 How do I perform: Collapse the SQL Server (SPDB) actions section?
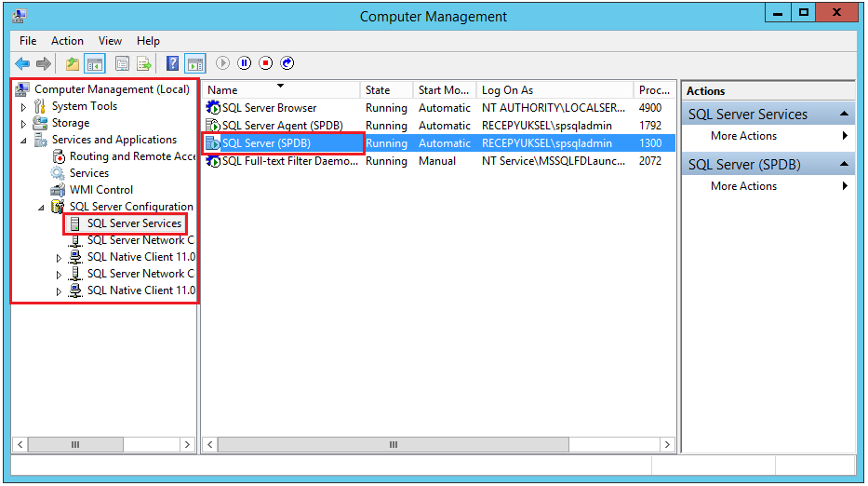(844, 164)
